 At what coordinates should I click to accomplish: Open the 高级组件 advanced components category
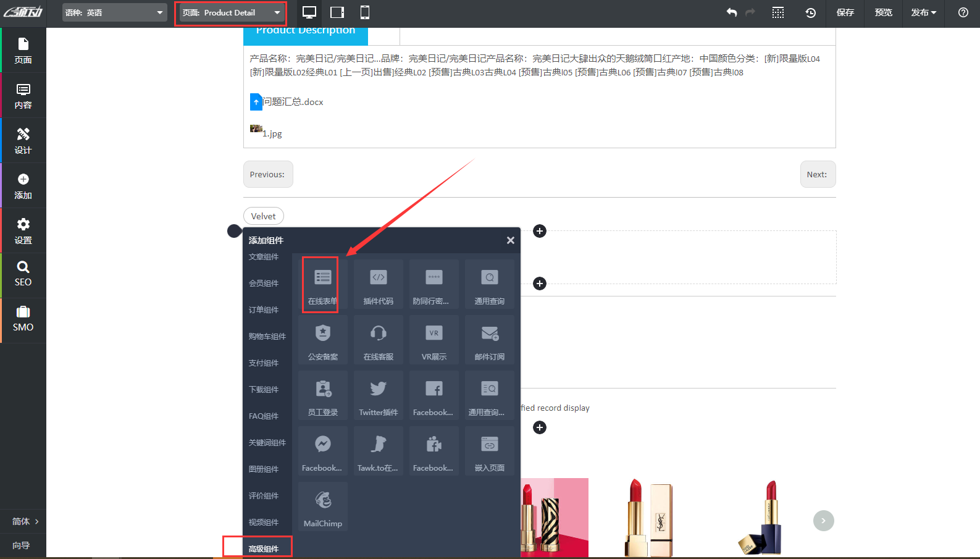pos(264,548)
